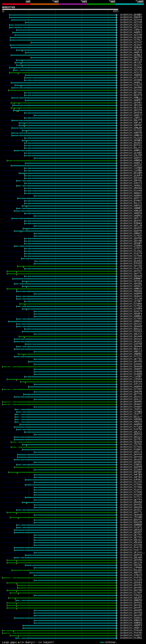
Task: Select hit label UniRef100_Q3SA42
Action: tap(131, 364)
